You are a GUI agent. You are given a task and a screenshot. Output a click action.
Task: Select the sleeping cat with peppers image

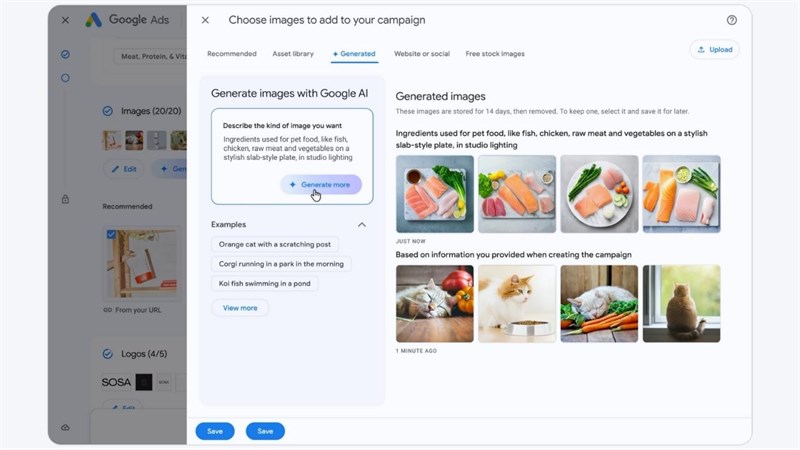pyautogui.click(x=435, y=304)
